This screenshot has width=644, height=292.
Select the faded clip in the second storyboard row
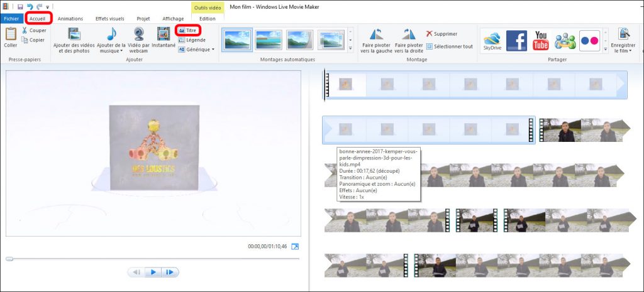click(428, 129)
